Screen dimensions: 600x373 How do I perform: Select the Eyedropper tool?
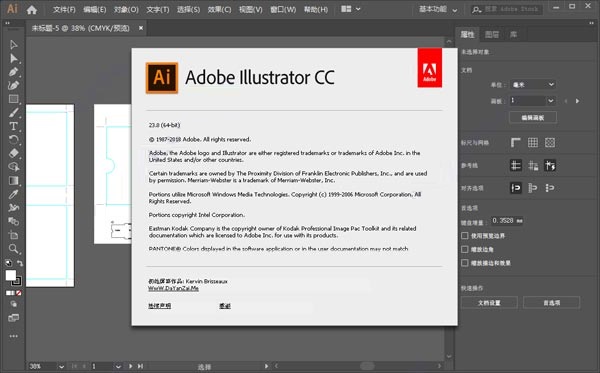pyautogui.click(x=13, y=194)
